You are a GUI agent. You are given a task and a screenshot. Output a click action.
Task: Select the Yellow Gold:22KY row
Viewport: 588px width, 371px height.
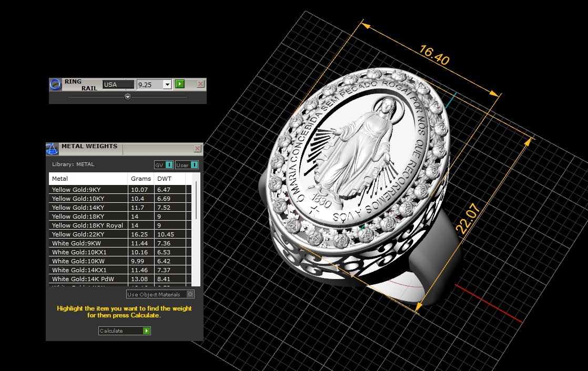pyautogui.click(x=120, y=234)
